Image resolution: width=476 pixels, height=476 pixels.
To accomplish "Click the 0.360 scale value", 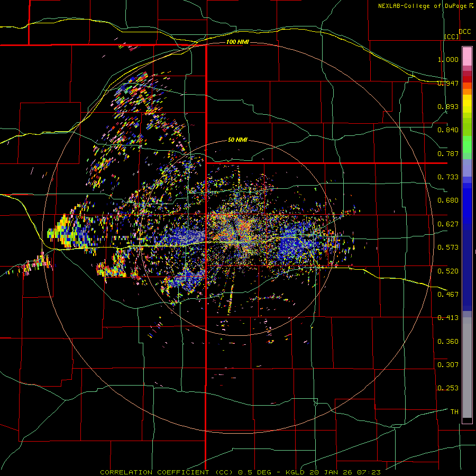I will click(x=448, y=342).
